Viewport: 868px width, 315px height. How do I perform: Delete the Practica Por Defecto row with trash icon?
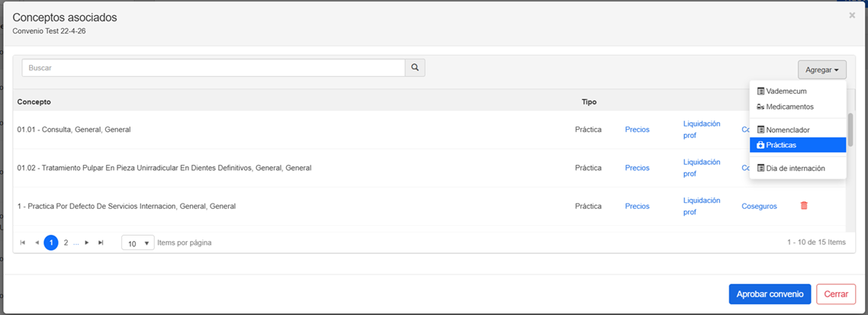click(x=805, y=205)
